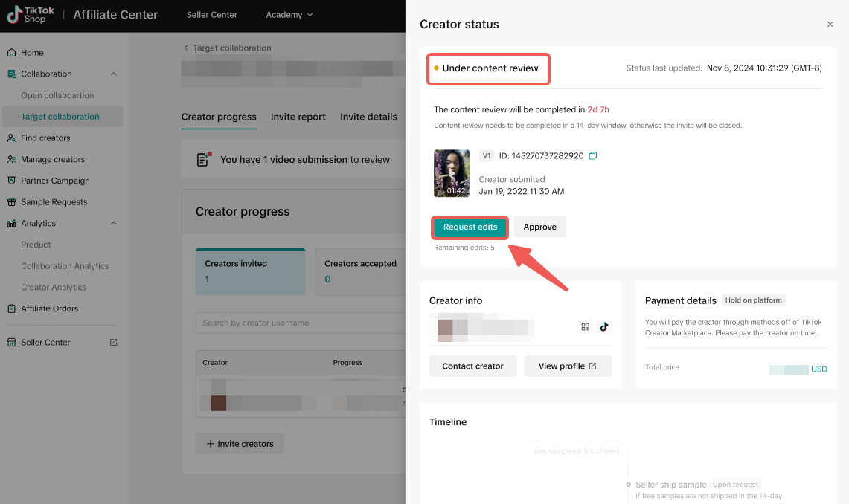This screenshot has height=504, width=849.
Task: Click the TikTok logo icon in Creator info
Action: (603, 326)
